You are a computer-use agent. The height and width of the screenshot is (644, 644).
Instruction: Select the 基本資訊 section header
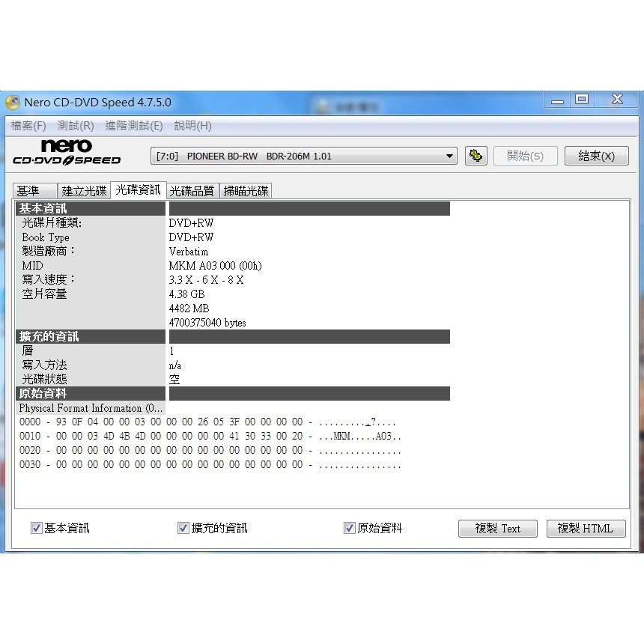point(91,209)
